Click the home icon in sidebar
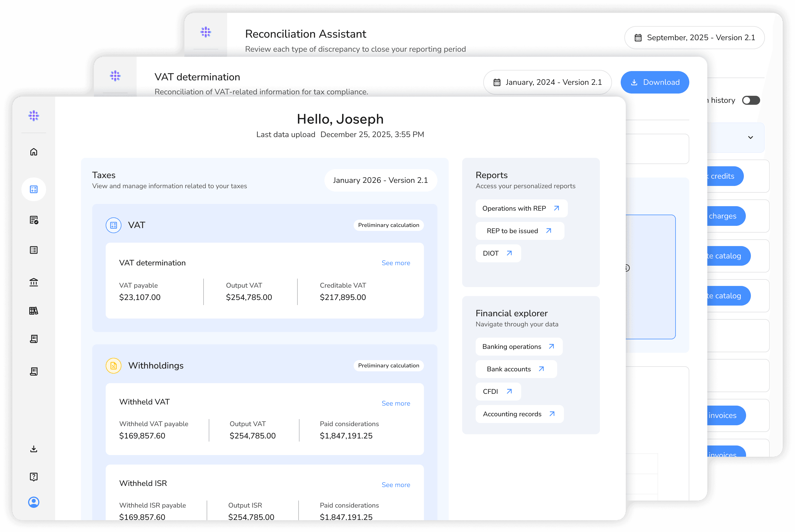The width and height of the screenshot is (795, 532). pos(34,152)
